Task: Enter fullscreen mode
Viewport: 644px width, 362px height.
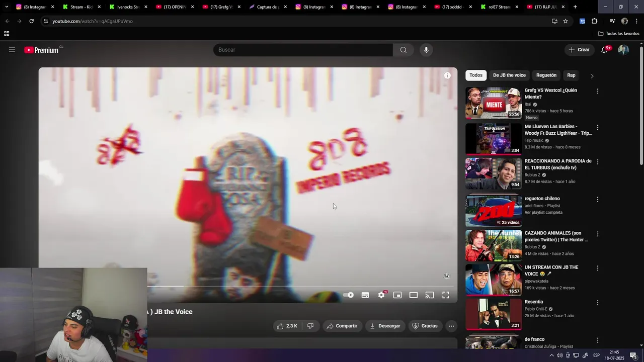Action: [446, 295]
